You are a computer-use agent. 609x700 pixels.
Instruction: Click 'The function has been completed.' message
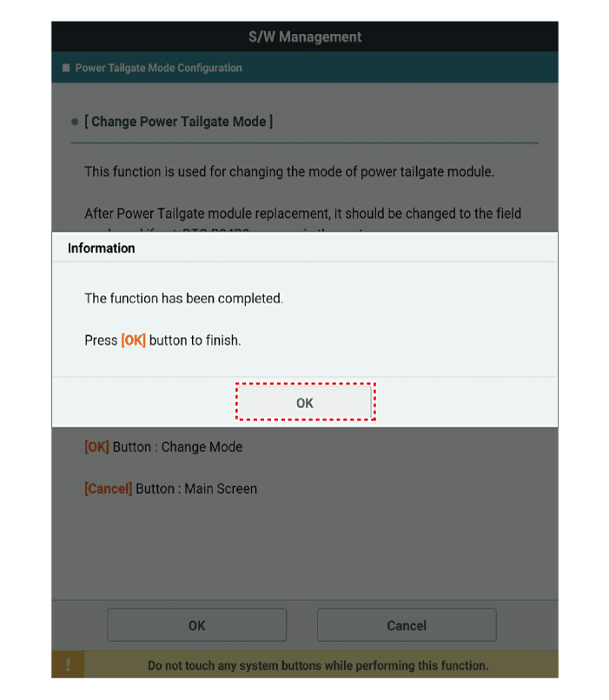pyautogui.click(x=184, y=298)
